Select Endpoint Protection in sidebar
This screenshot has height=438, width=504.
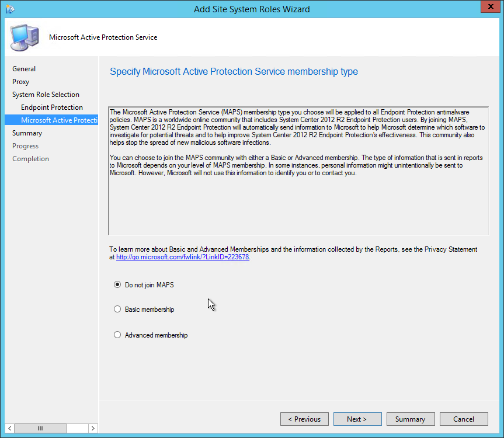pyautogui.click(x=52, y=107)
